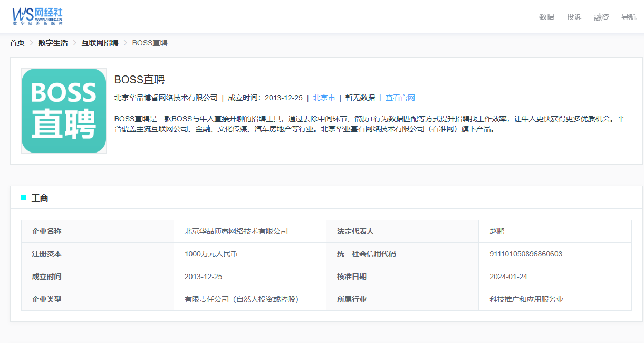Open 互联网招聘 breadcrumb link
The width and height of the screenshot is (644, 343).
tap(100, 43)
